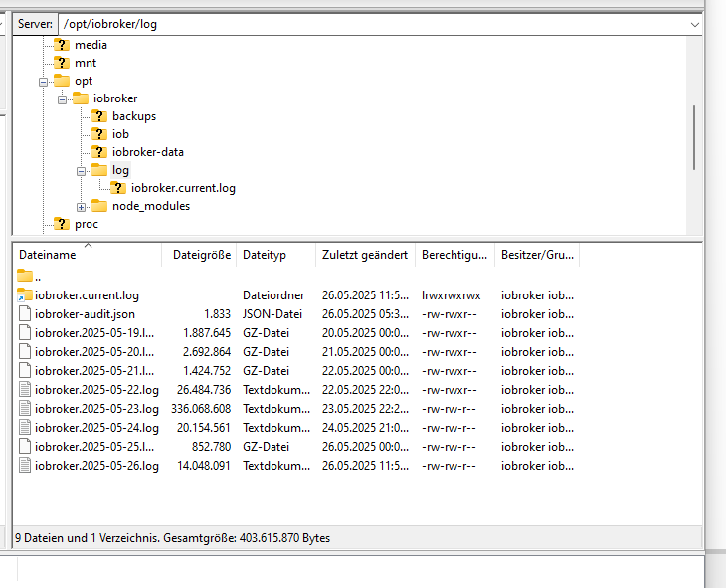
Task: Click the media folder question-mark icon
Action: click(61, 45)
